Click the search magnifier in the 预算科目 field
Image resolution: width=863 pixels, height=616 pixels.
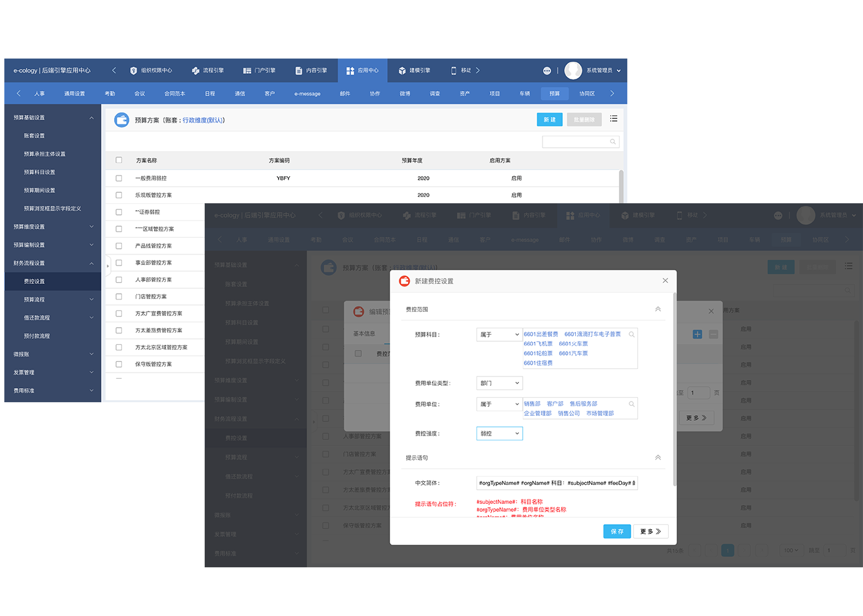point(631,334)
